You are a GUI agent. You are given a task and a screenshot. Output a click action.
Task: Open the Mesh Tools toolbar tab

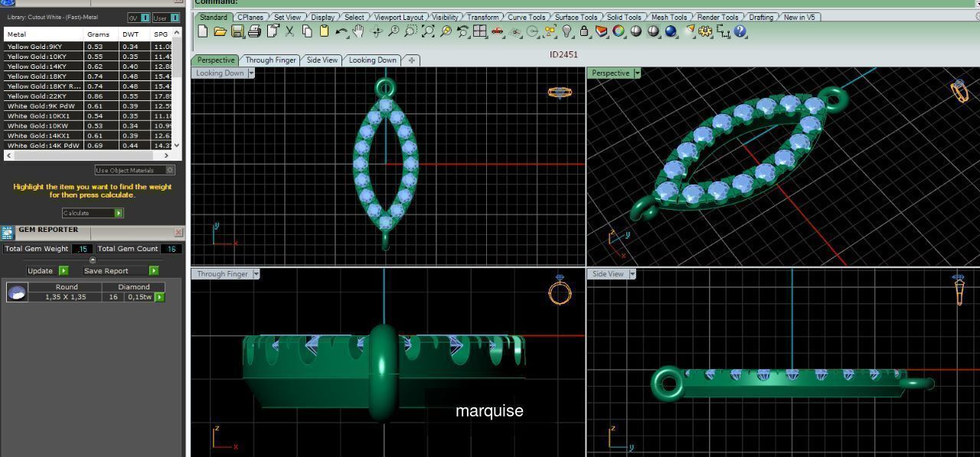(x=669, y=17)
